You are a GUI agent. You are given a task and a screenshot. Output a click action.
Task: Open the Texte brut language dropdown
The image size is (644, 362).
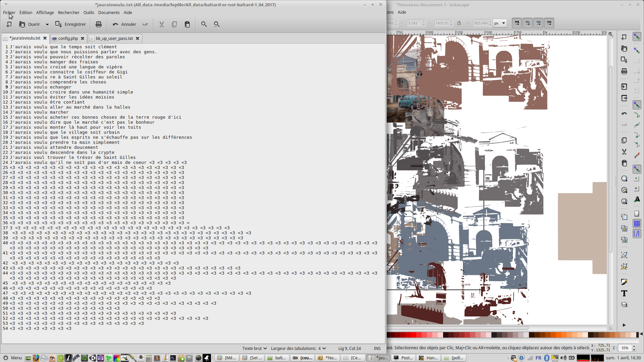tap(255, 348)
